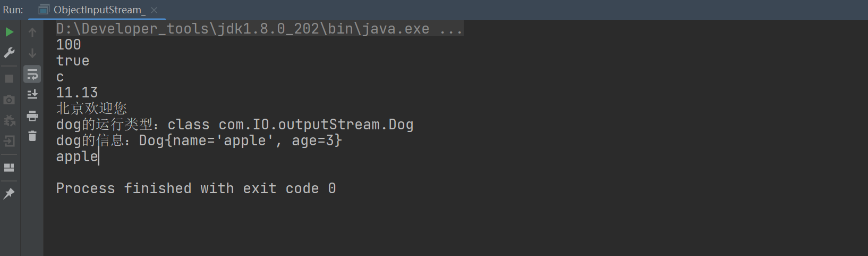Open run configuration wrench settings

pos(9,53)
